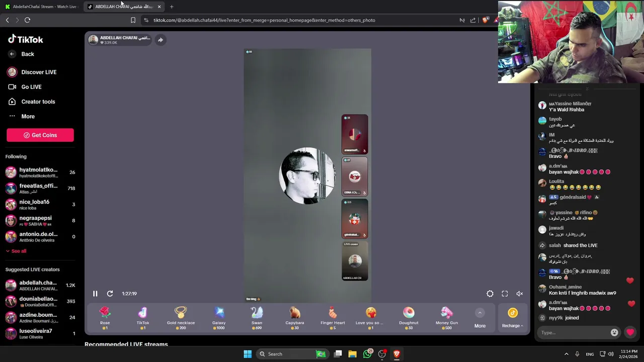The height and width of the screenshot is (362, 644).
Task: Send the TikTok gift
Action: coord(143,318)
